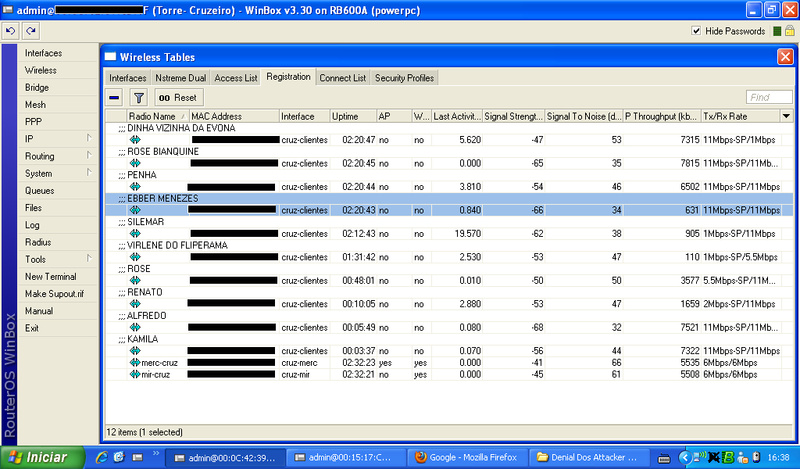Click the client icon in DINHA VIZINHA row

(135, 140)
